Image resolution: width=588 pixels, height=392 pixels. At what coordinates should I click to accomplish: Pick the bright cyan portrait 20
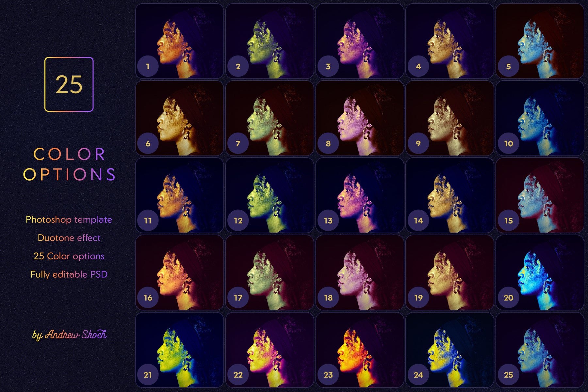click(x=540, y=272)
